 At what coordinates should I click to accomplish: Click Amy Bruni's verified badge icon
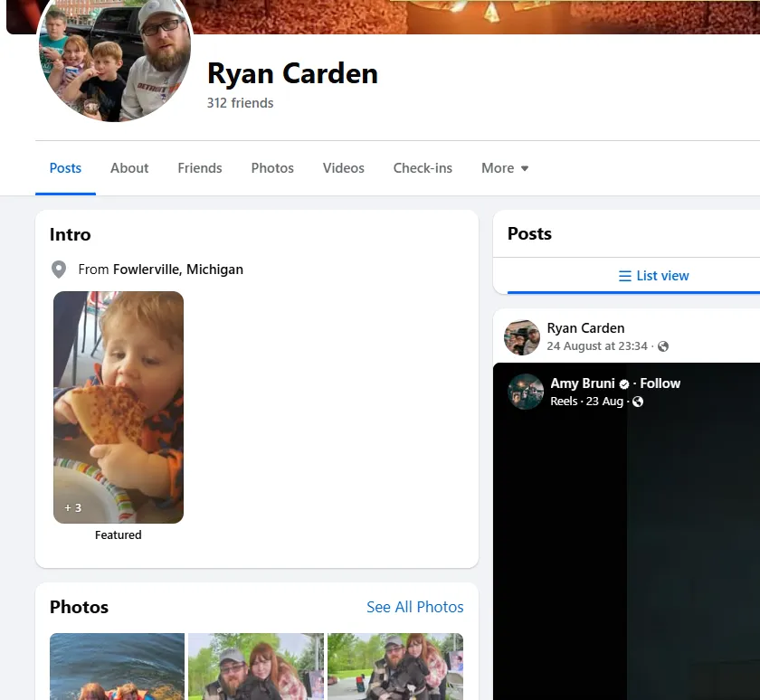coord(624,384)
